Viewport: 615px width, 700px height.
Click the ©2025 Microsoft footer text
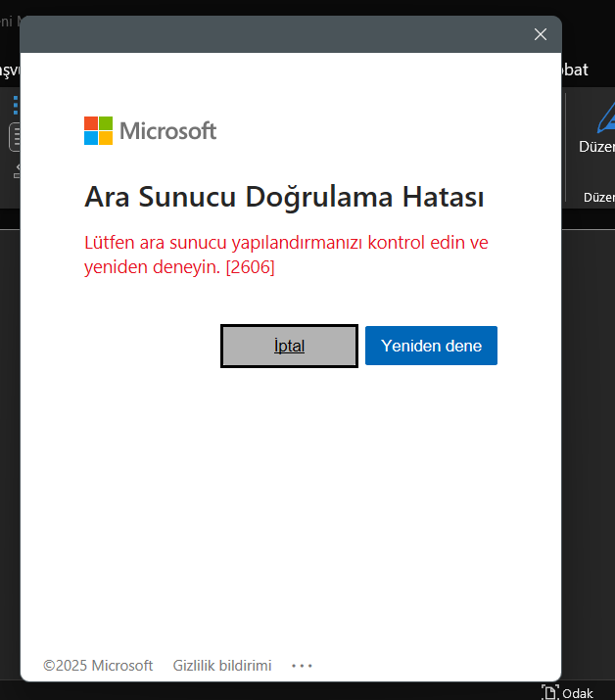pos(98,666)
